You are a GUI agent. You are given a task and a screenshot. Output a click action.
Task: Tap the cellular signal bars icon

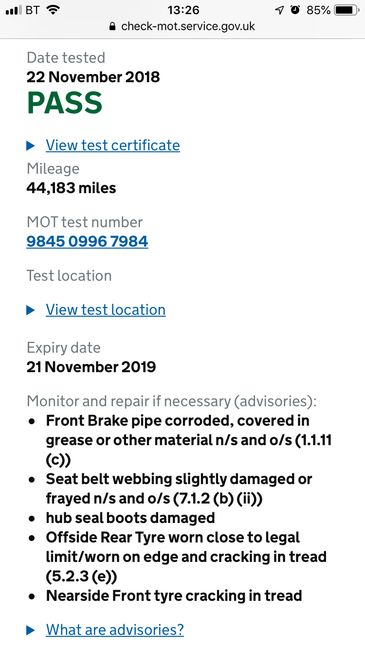point(14,11)
